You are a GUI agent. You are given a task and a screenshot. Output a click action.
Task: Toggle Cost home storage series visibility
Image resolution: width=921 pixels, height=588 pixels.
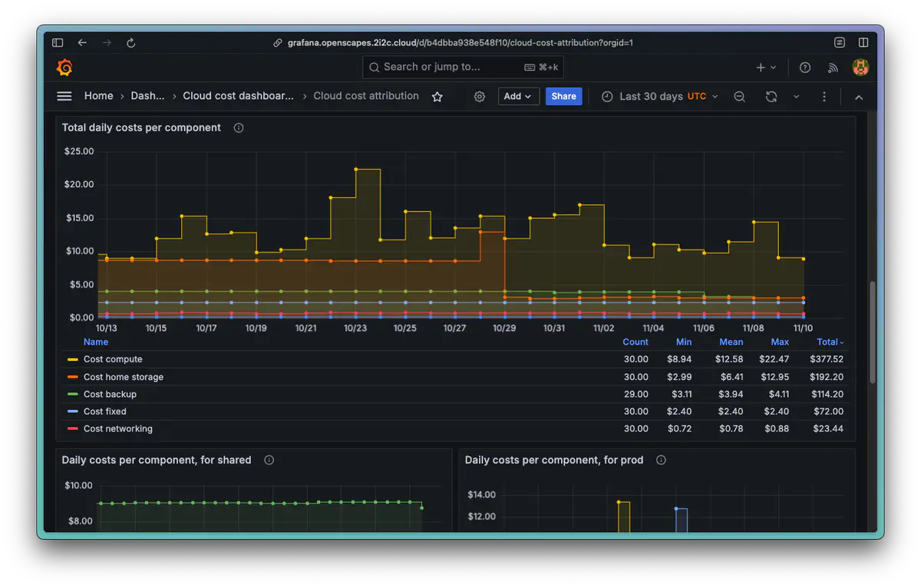click(123, 377)
